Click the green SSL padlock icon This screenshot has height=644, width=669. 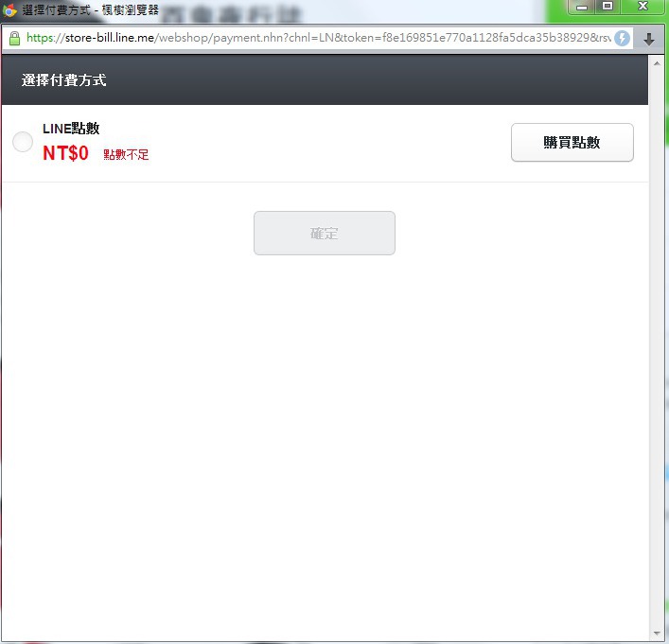click(x=14, y=39)
